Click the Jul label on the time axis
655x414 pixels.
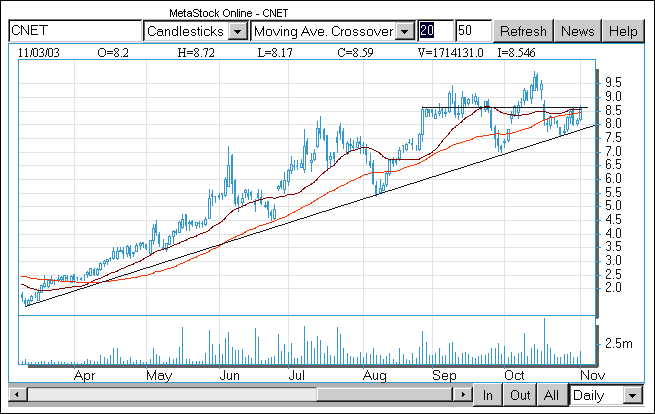pos(297,375)
